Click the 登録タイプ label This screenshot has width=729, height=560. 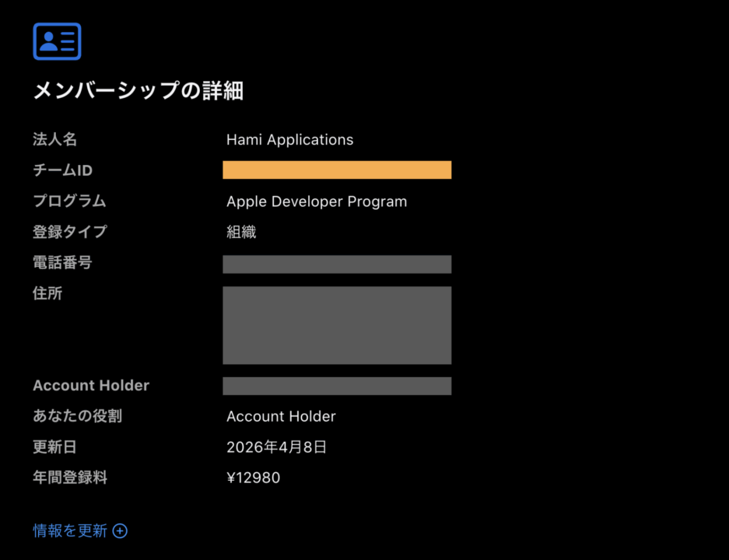[x=70, y=232]
